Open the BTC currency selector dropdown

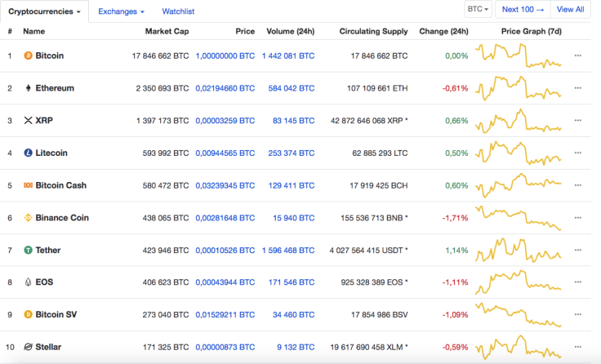[478, 9]
